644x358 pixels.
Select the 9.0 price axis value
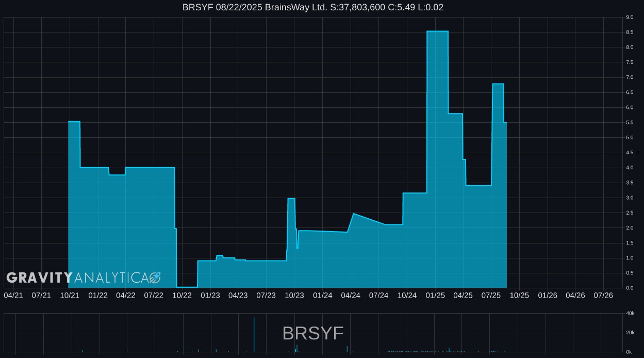(630, 18)
